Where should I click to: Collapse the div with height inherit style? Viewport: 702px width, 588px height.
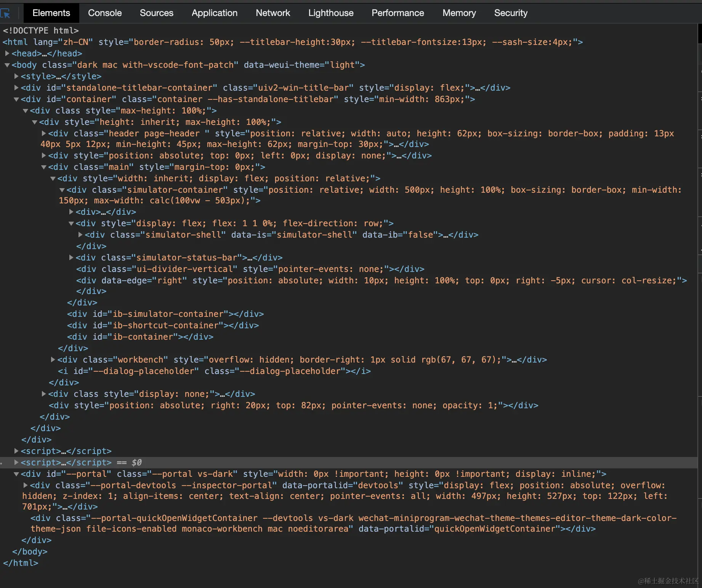point(34,122)
